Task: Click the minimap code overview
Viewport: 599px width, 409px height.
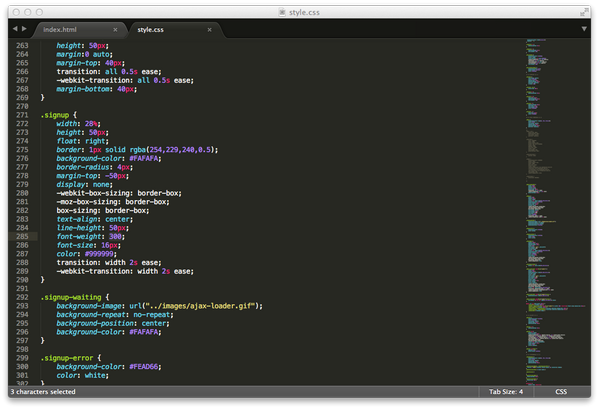Action: (556, 211)
